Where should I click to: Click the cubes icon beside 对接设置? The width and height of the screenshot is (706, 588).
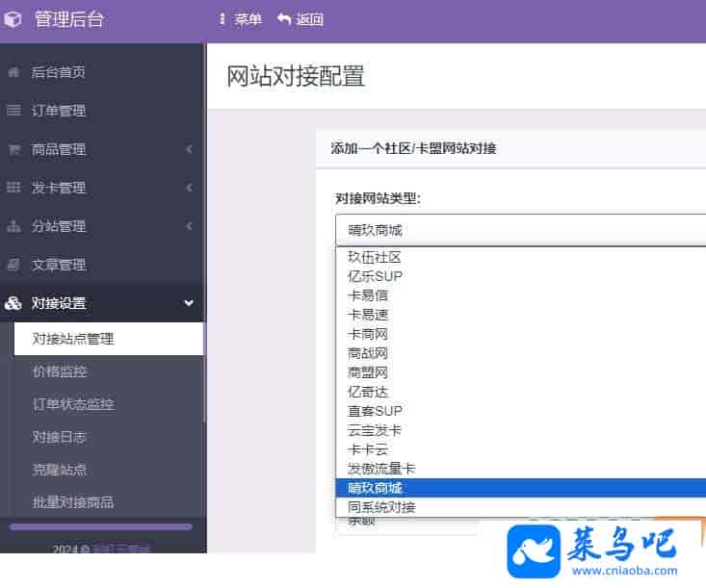point(13,303)
